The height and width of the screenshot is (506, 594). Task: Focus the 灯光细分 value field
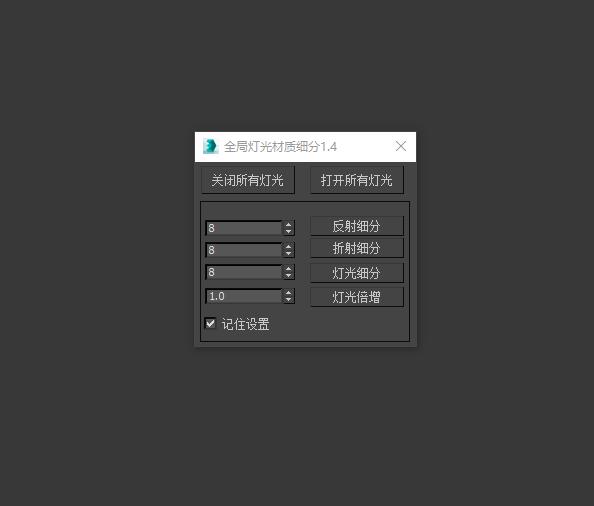coord(244,272)
